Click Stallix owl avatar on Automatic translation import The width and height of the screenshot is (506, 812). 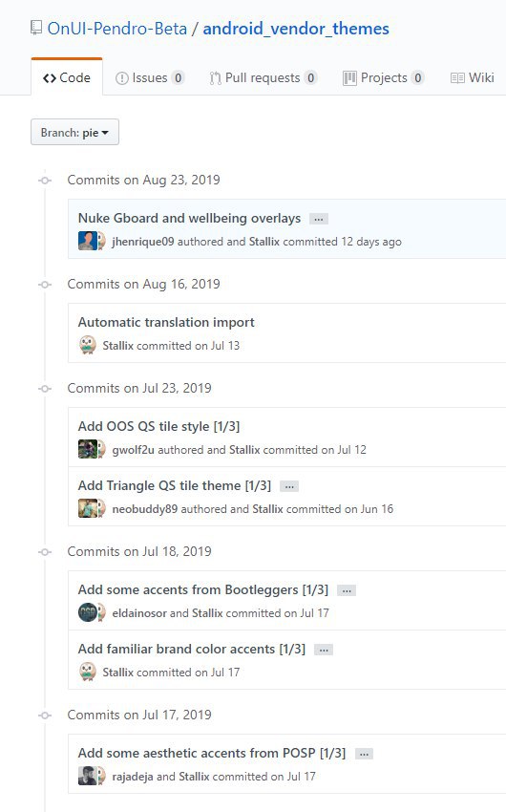[x=88, y=345]
